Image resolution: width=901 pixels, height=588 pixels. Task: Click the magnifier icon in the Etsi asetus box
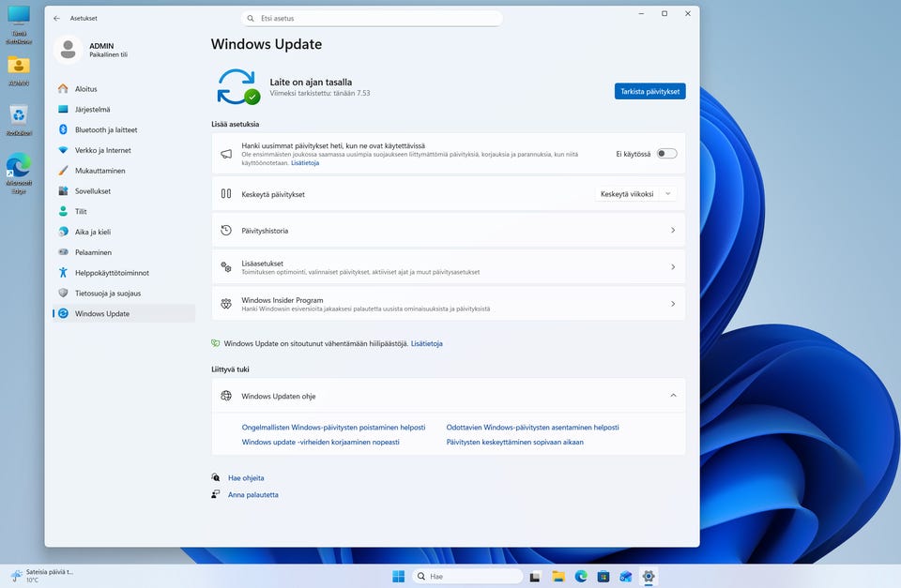click(x=251, y=19)
